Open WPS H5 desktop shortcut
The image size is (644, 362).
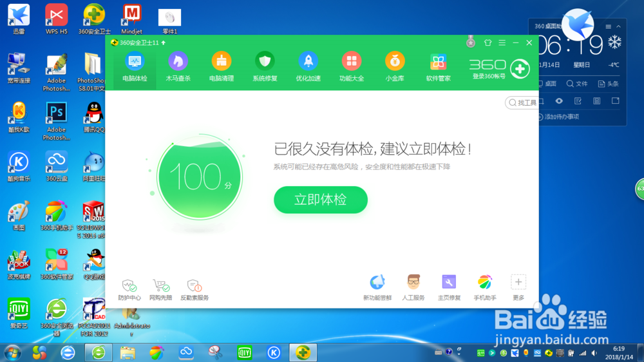point(56,19)
